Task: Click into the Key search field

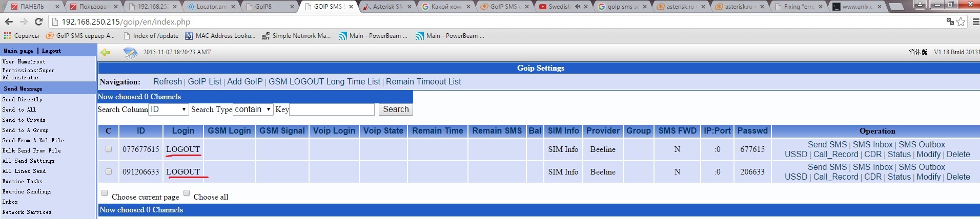Action: pyautogui.click(x=332, y=109)
